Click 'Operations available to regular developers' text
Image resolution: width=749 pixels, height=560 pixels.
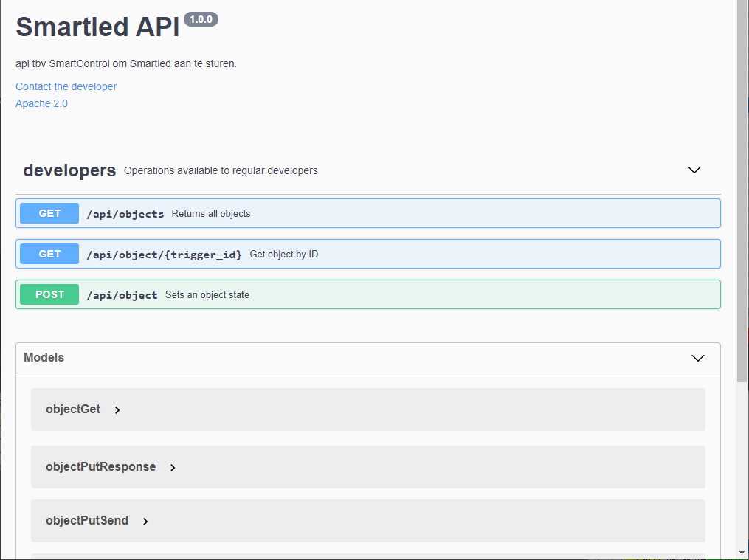pyautogui.click(x=221, y=171)
